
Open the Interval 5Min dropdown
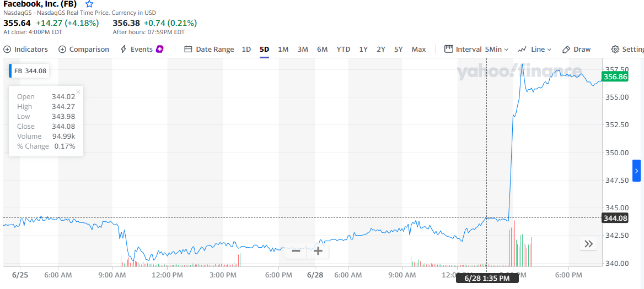pos(476,49)
